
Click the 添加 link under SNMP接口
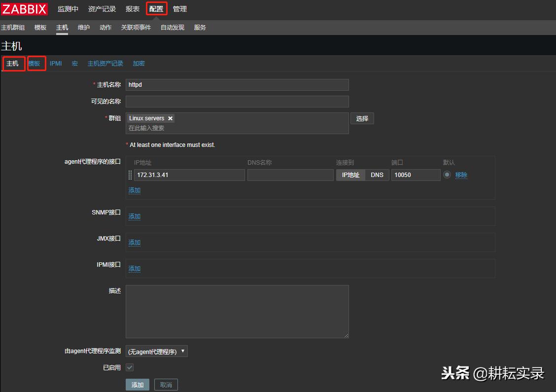tap(134, 216)
